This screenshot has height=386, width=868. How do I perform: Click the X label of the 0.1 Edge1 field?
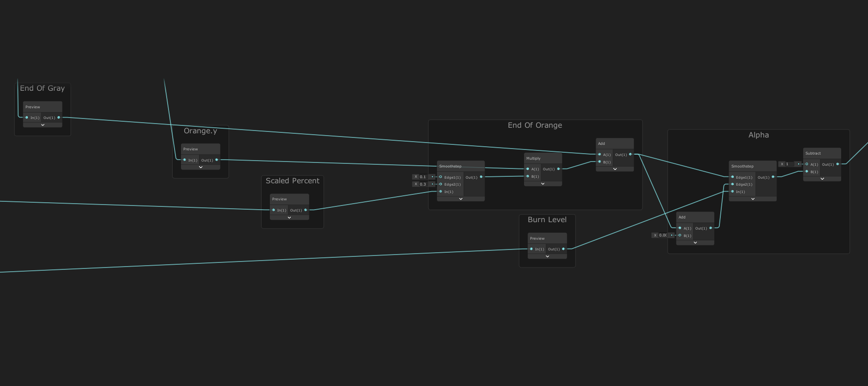[x=416, y=177]
